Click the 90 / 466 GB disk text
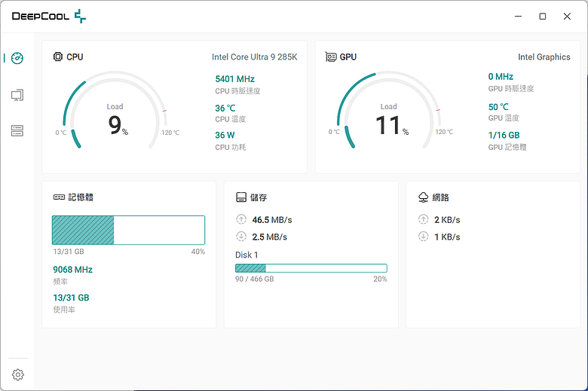The image size is (588, 391). 254,279
